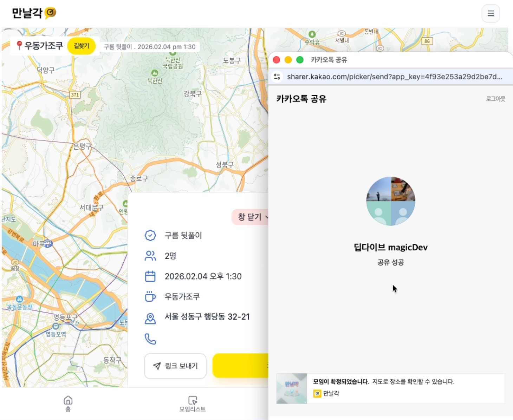Viewport: 513px width, 420px height.
Task: Click the 만날각 logo
Action: pyautogui.click(x=34, y=13)
